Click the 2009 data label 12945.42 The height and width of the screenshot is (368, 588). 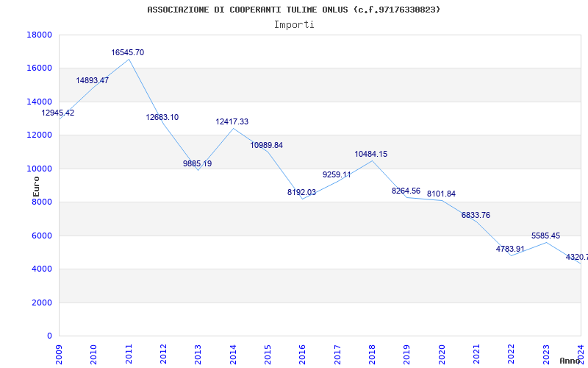57,113
